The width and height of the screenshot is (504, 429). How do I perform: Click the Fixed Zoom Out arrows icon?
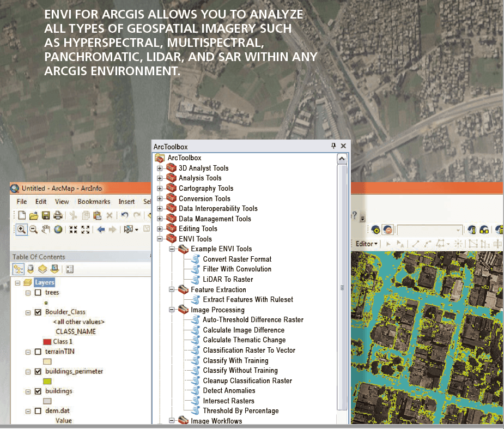(x=86, y=229)
